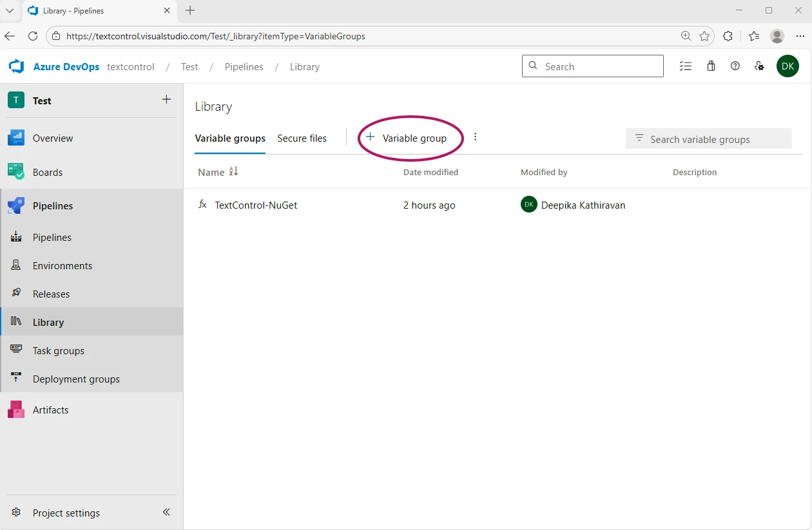Select the Artifacts icon

click(15, 410)
